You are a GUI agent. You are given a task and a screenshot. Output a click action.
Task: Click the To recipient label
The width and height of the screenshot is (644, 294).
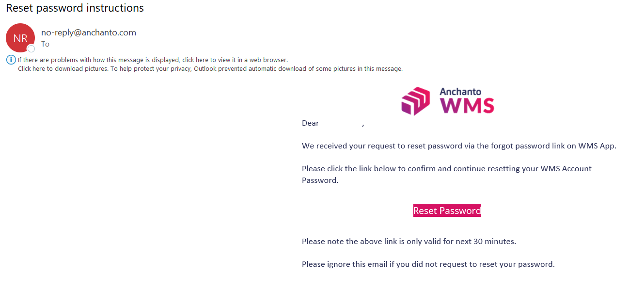click(45, 44)
